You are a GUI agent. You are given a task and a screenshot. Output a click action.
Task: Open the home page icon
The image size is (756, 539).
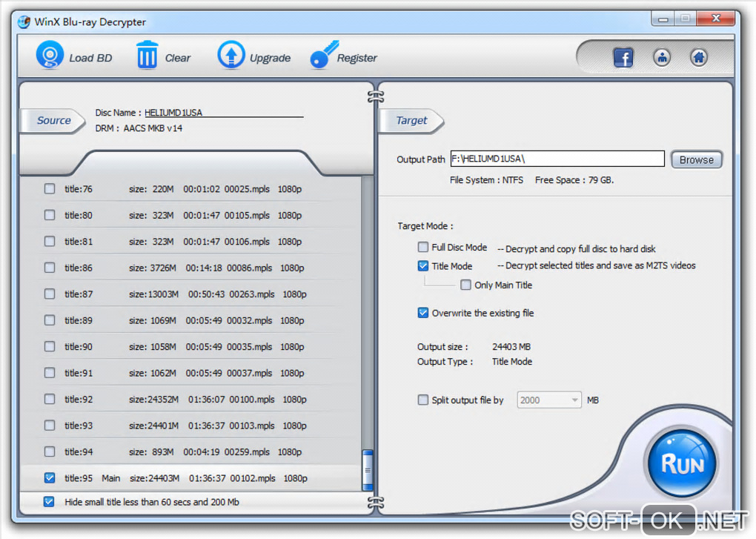tap(699, 57)
